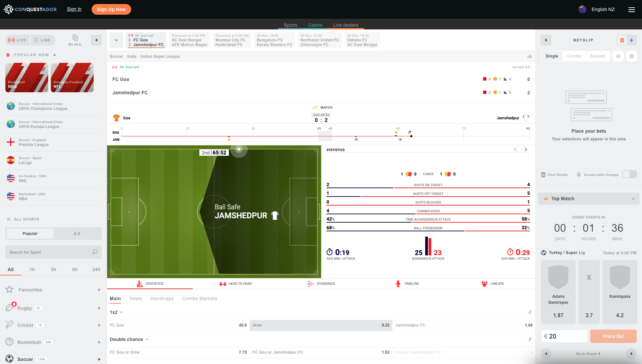The width and height of the screenshot is (642, 364).
Task: Filter events by 6h
Action: (x=75, y=269)
